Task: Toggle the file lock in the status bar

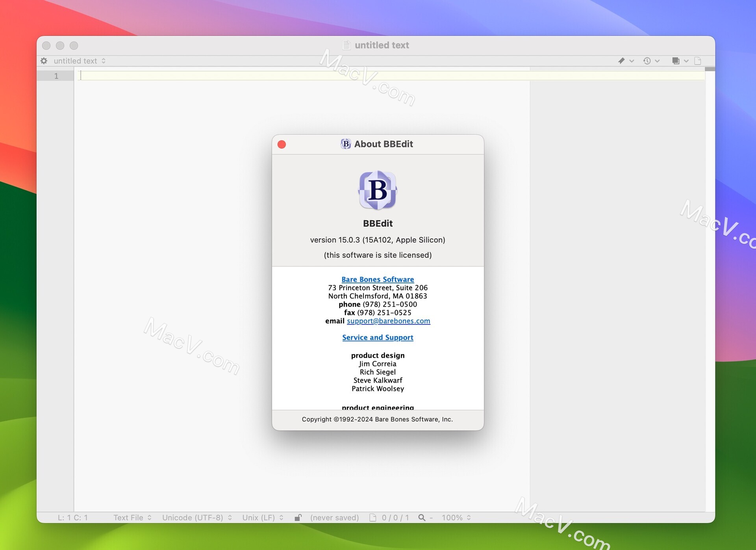Action: 298,517
